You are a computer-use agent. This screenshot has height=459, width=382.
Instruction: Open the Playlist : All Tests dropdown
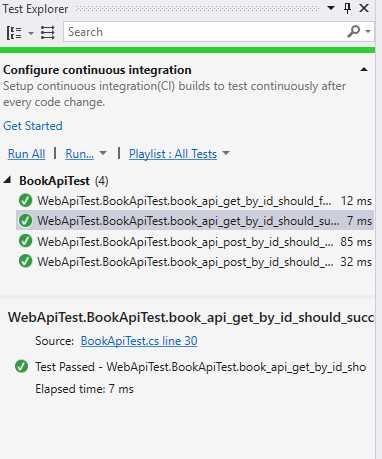(x=179, y=154)
